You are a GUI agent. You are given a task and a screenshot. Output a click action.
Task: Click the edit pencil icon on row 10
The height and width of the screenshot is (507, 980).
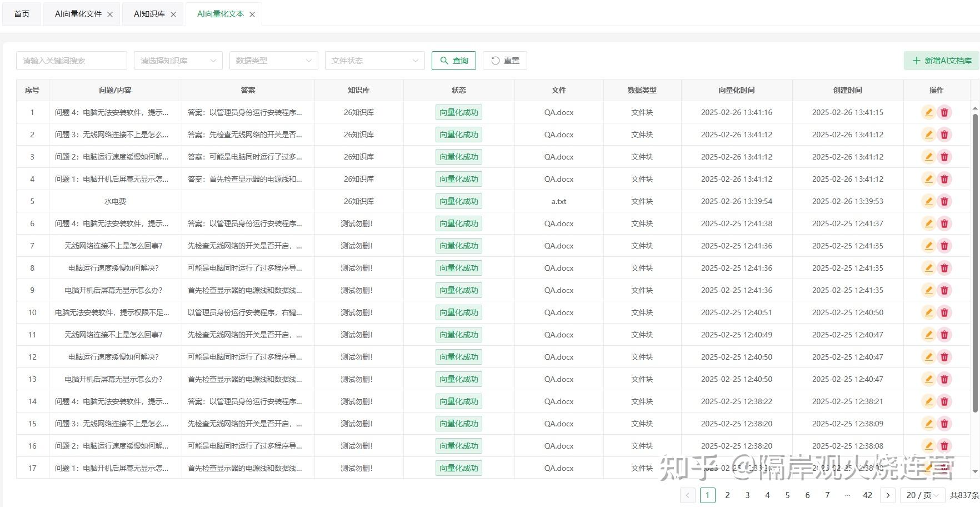[928, 312]
